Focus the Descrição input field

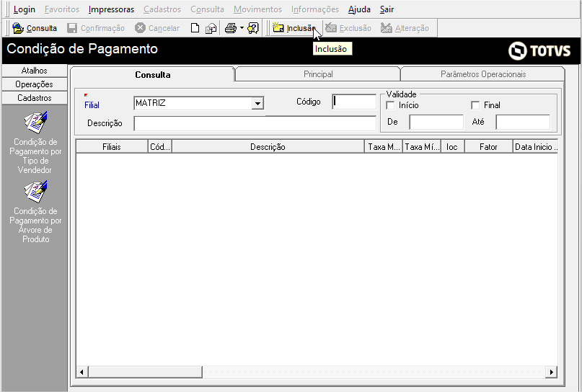click(255, 123)
